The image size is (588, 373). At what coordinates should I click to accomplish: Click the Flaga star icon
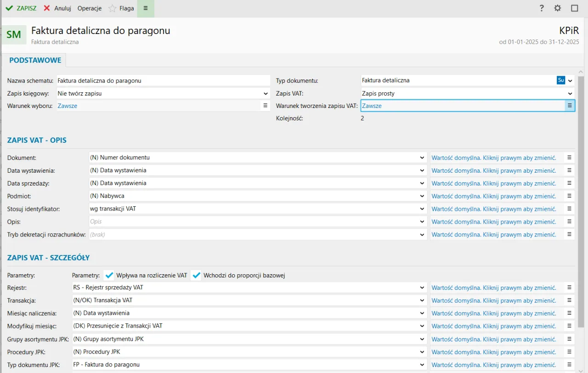[x=113, y=8]
